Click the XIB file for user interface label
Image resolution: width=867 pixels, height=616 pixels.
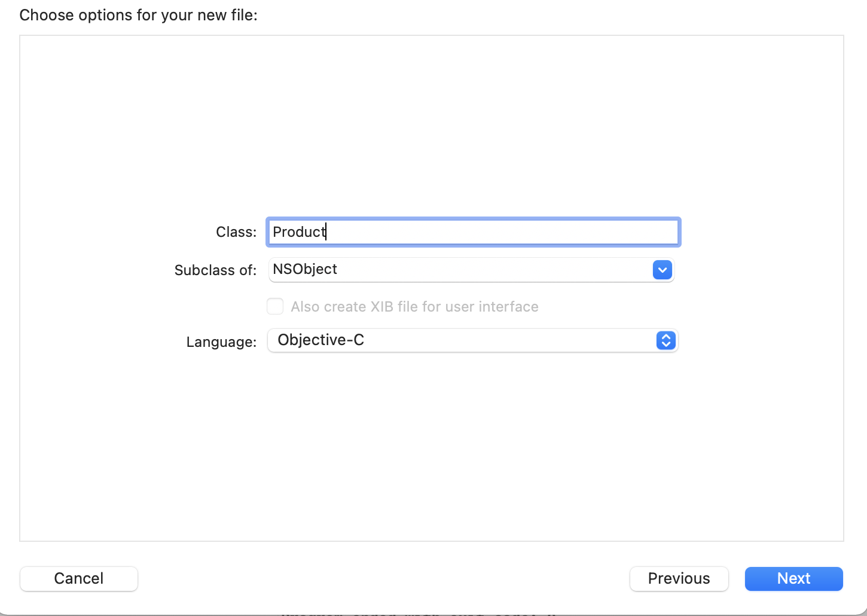click(x=414, y=307)
